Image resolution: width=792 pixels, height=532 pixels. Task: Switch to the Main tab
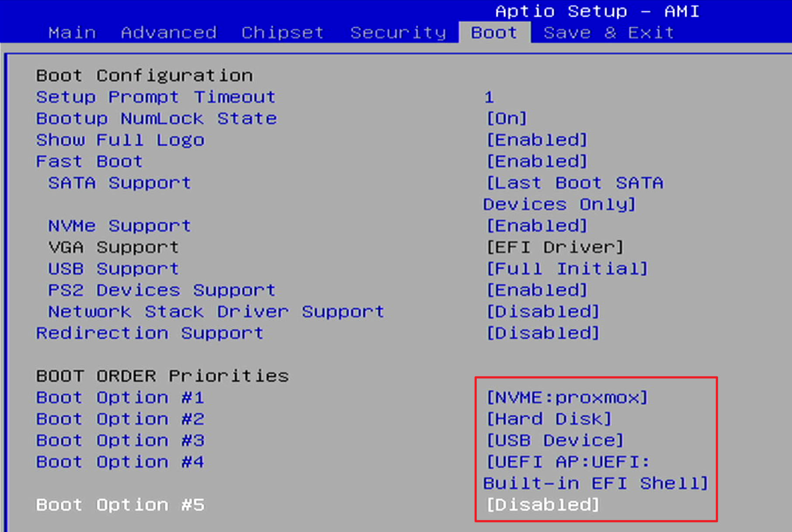[x=72, y=33]
